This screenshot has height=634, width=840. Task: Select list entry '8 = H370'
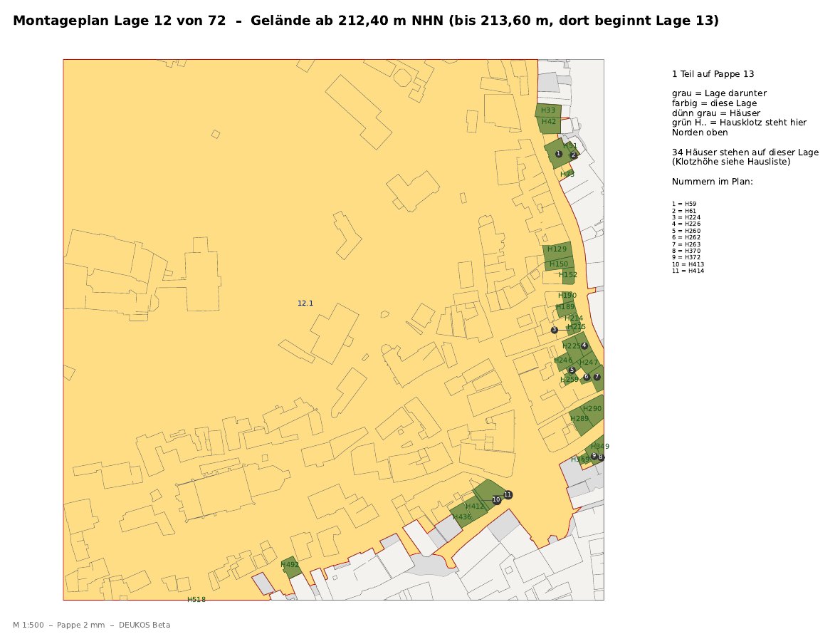point(686,251)
